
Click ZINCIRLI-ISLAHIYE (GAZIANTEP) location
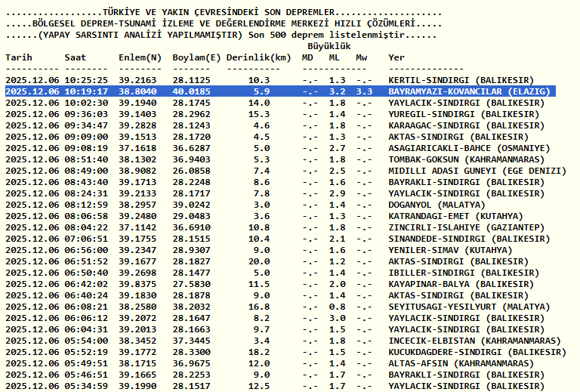coord(467,227)
